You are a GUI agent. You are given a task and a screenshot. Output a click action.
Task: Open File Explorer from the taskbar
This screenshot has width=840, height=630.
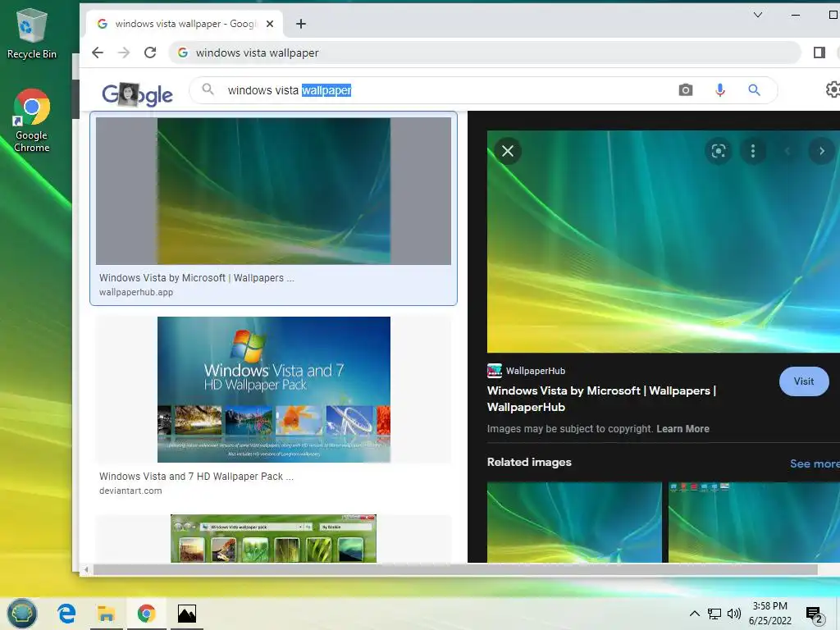point(106,614)
